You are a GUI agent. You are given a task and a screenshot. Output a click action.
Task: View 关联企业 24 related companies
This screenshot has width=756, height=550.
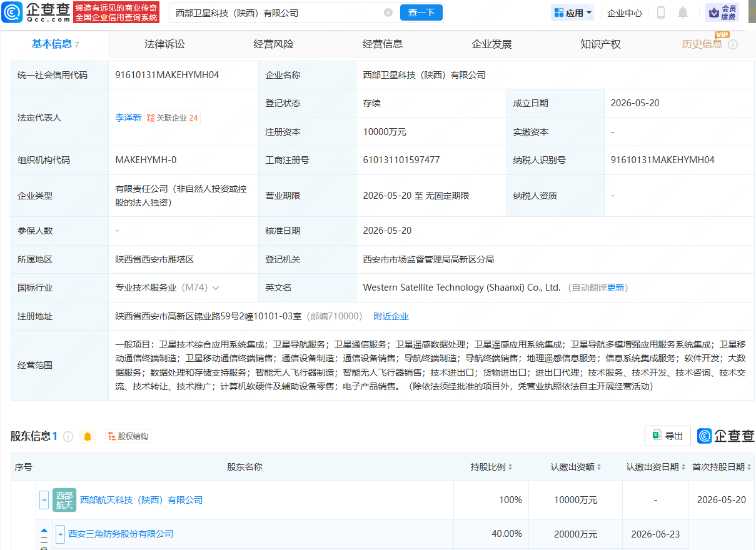point(173,117)
